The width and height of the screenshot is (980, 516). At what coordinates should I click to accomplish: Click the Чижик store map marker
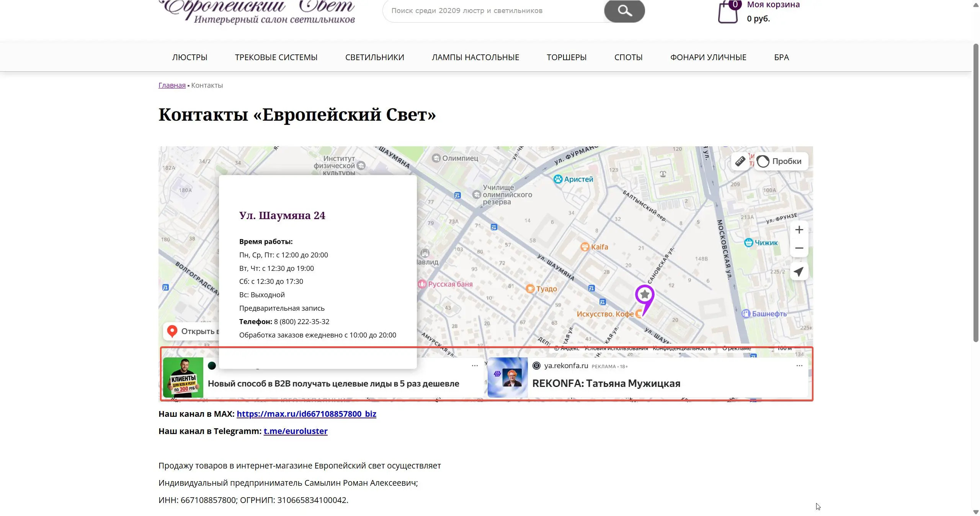pyautogui.click(x=748, y=243)
